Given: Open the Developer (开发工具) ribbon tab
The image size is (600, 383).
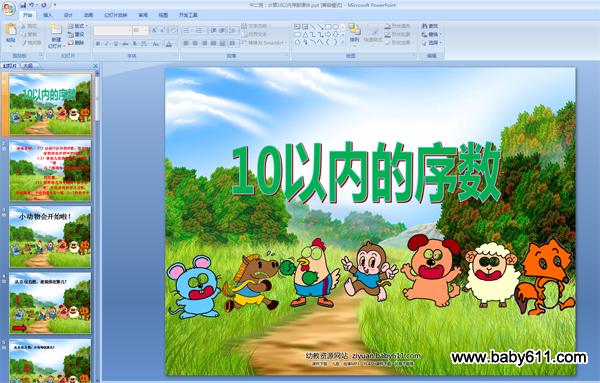Looking at the screenshot, I should 188,15.
